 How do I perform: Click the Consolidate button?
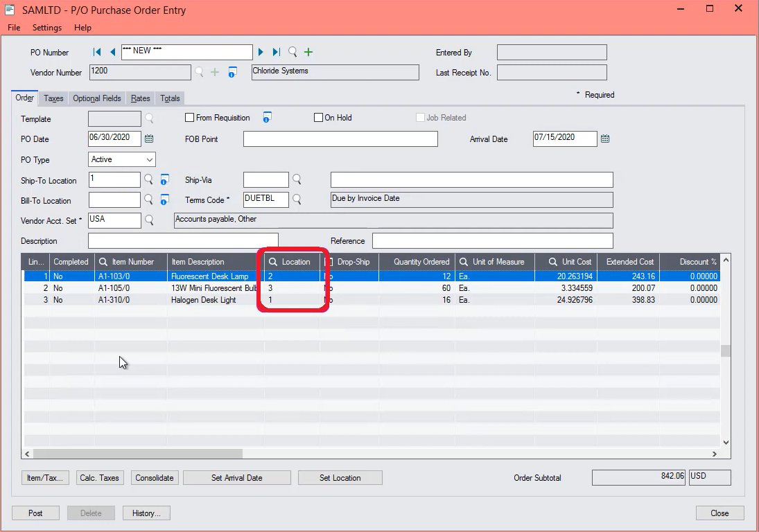tap(154, 477)
